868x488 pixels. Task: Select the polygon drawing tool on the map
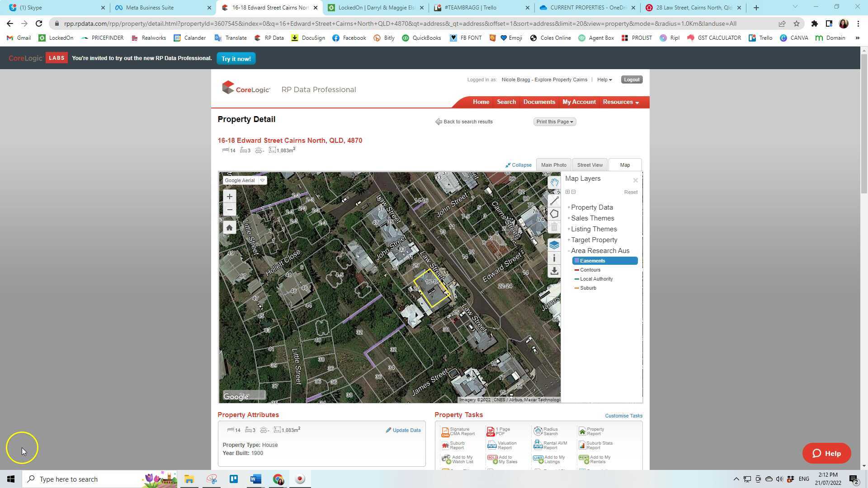point(554,214)
